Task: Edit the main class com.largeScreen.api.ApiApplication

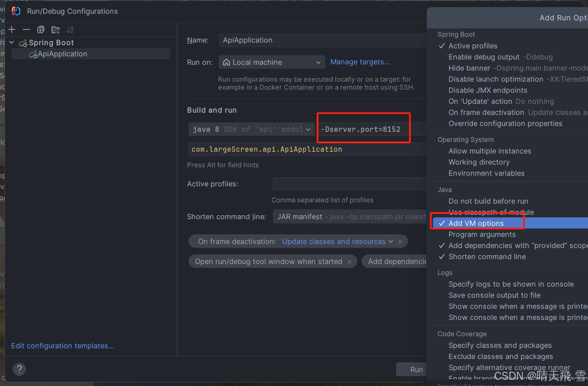Action: pos(307,149)
